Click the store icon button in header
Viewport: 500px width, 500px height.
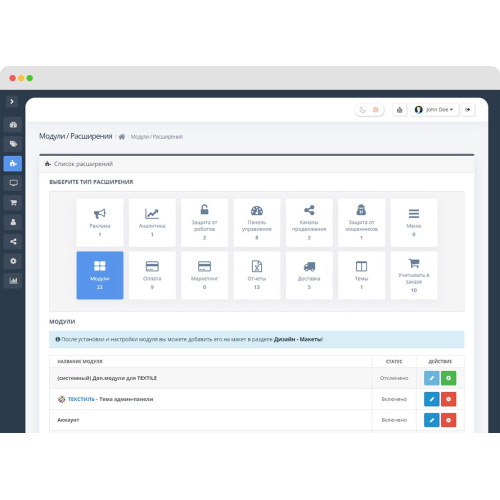[399, 110]
